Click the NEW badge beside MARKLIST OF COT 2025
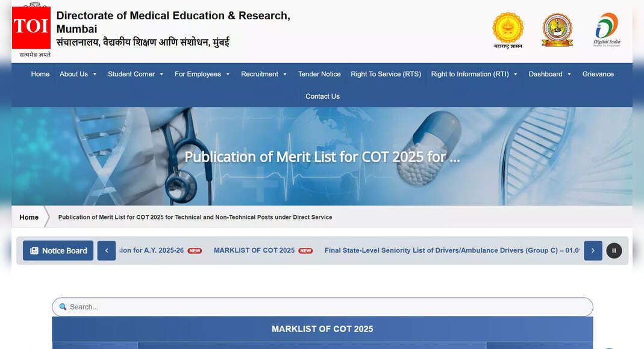The height and width of the screenshot is (349, 644). click(305, 250)
